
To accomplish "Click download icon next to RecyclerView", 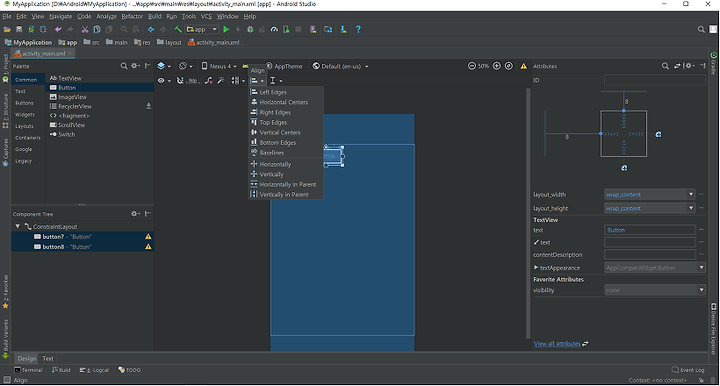I will [148, 106].
